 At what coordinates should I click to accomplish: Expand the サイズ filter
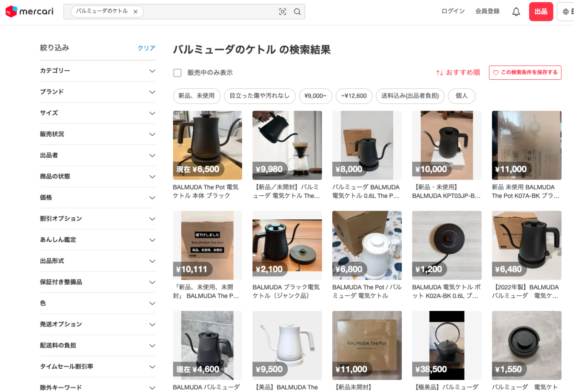(x=98, y=113)
